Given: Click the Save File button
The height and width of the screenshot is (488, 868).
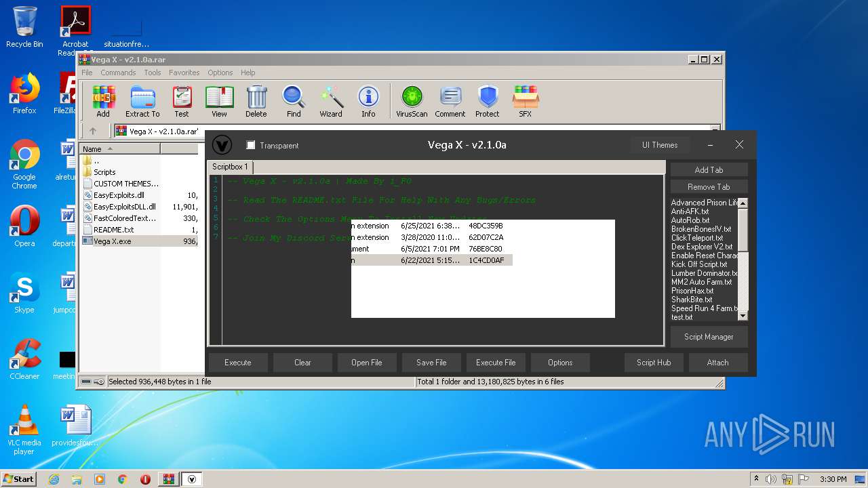Looking at the screenshot, I should (x=431, y=363).
